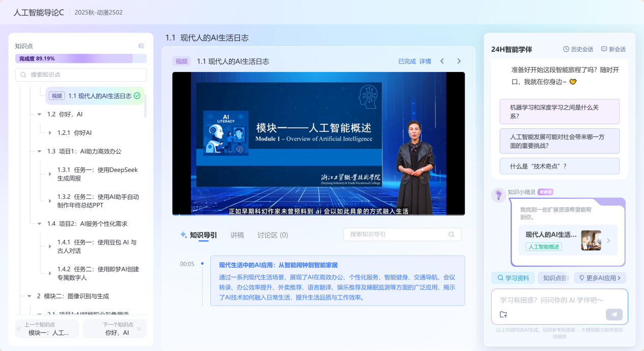
Task: Collapse the knowledge tree via panel icon
Action: 141,46
